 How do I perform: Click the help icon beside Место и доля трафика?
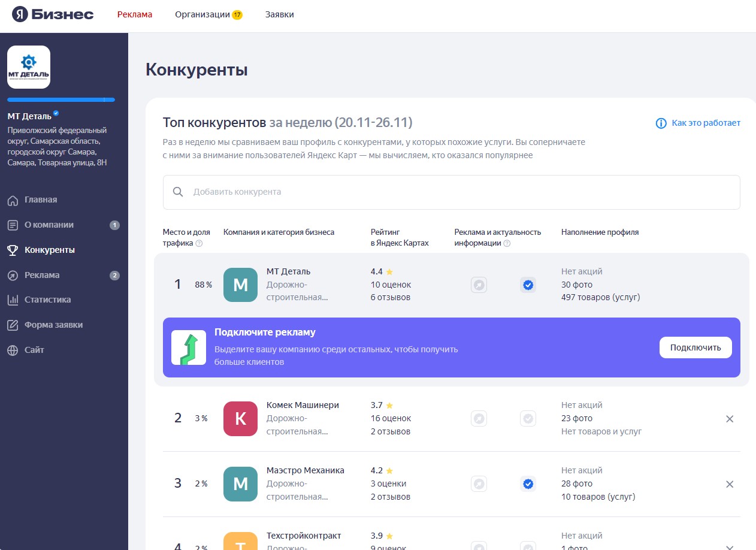[199, 243]
